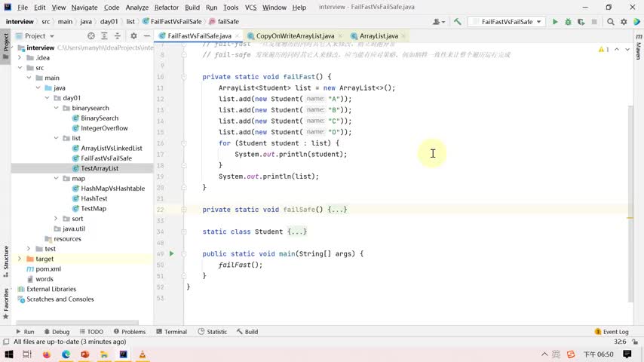Open the user account icon dropdown

[x=439, y=22]
